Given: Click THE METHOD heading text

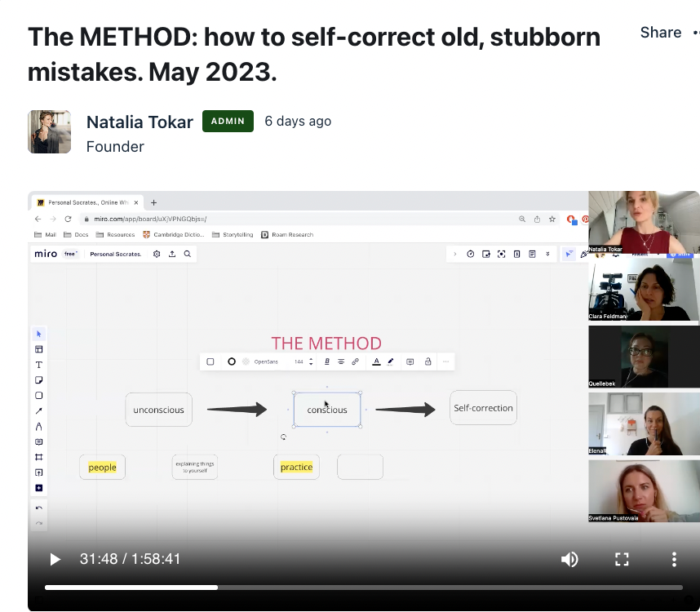Looking at the screenshot, I should [x=326, y=344].
